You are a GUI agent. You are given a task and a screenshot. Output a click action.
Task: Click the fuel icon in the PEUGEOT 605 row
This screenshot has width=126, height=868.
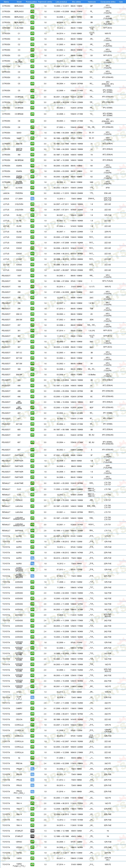coord(32,430)
